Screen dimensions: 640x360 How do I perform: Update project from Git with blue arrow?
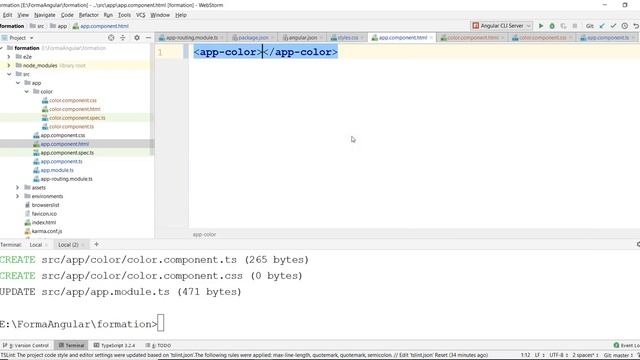[602, 26]
